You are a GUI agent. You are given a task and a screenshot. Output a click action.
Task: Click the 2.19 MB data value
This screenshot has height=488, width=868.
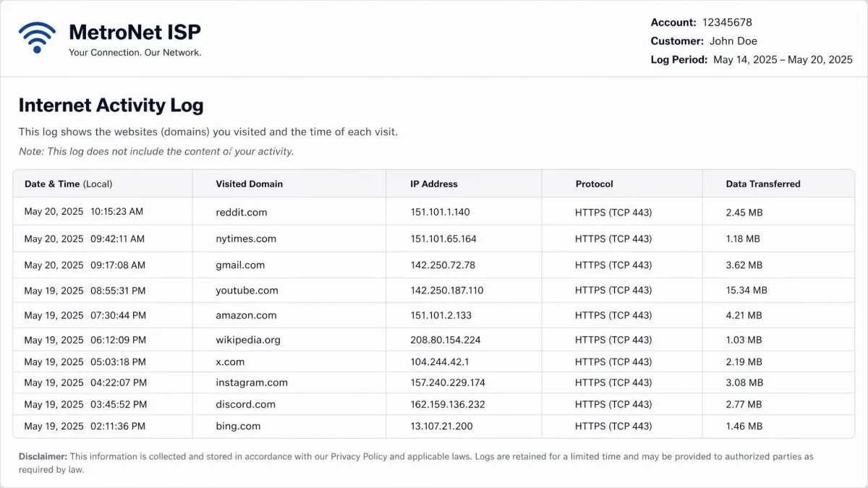click(x=744, y=361)
